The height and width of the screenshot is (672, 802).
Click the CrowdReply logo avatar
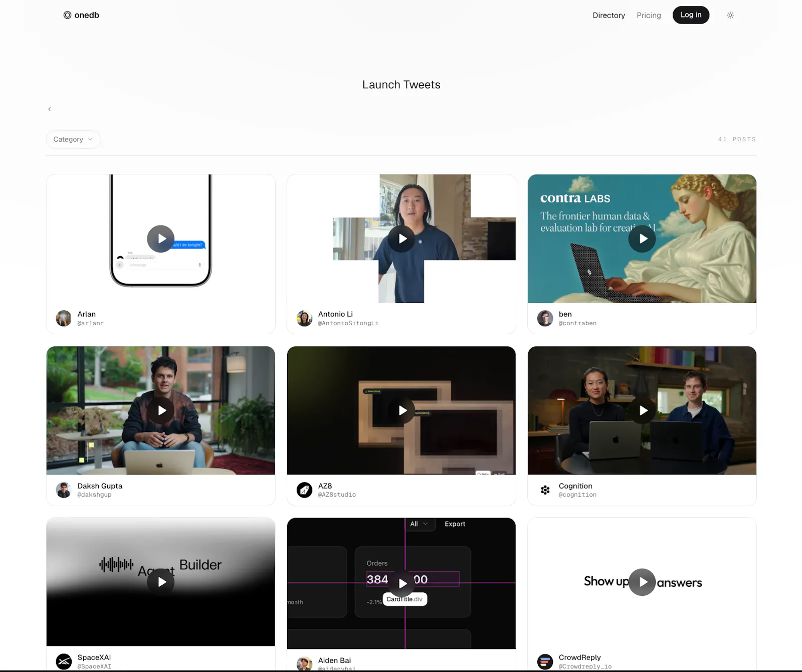[x=545, y=661]
